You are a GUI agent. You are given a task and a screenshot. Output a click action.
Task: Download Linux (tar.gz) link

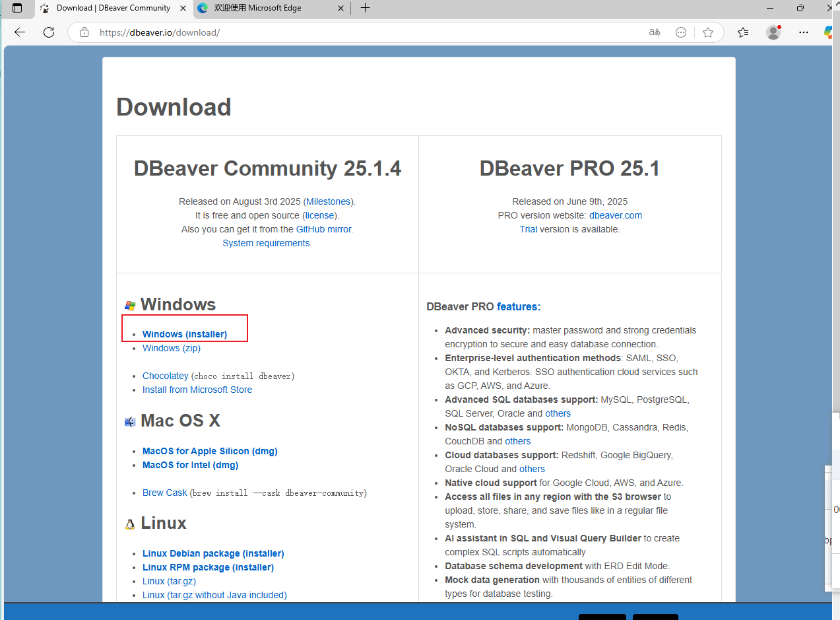(x=169, y=581)
